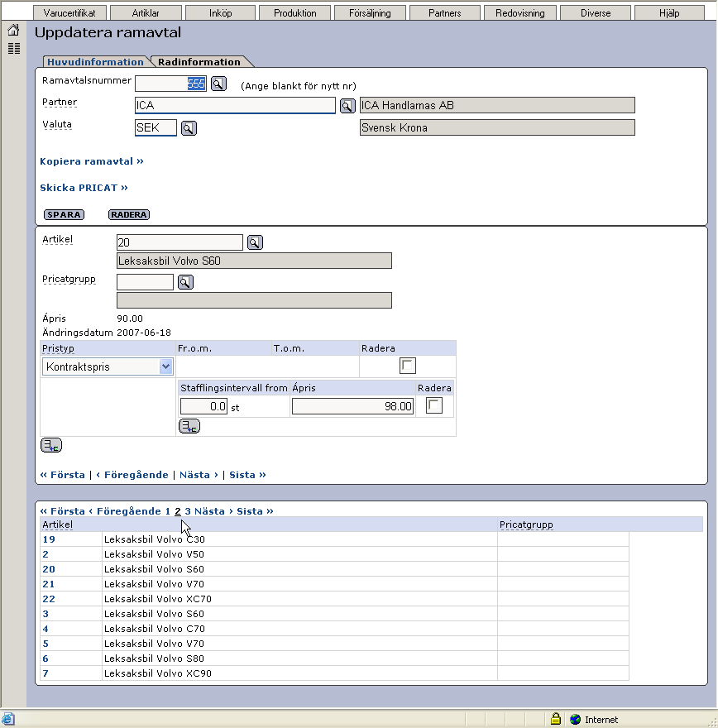Click the Ramavtalsnummer input field

(x=170, y=84)
